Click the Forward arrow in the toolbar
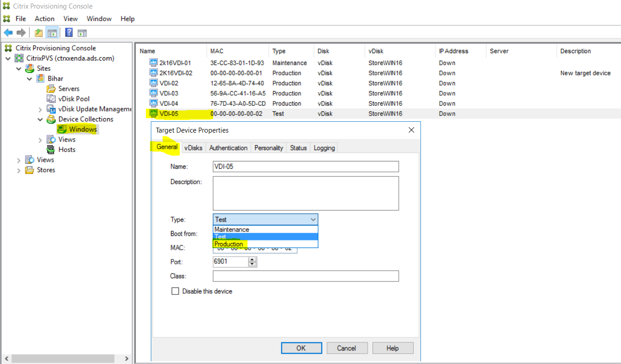The image size is (621, 364). [x=21, y=32]
